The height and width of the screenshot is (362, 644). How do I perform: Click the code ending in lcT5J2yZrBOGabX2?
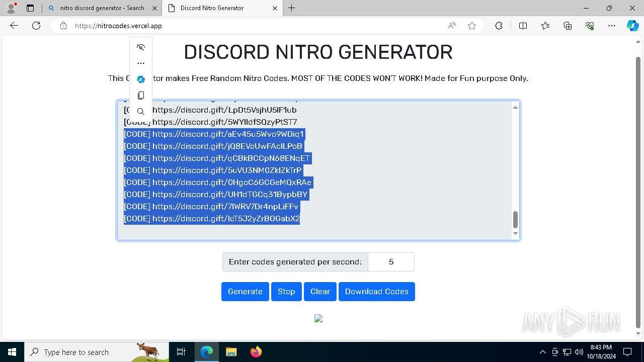pyautogui.click(x=212, y=219)
